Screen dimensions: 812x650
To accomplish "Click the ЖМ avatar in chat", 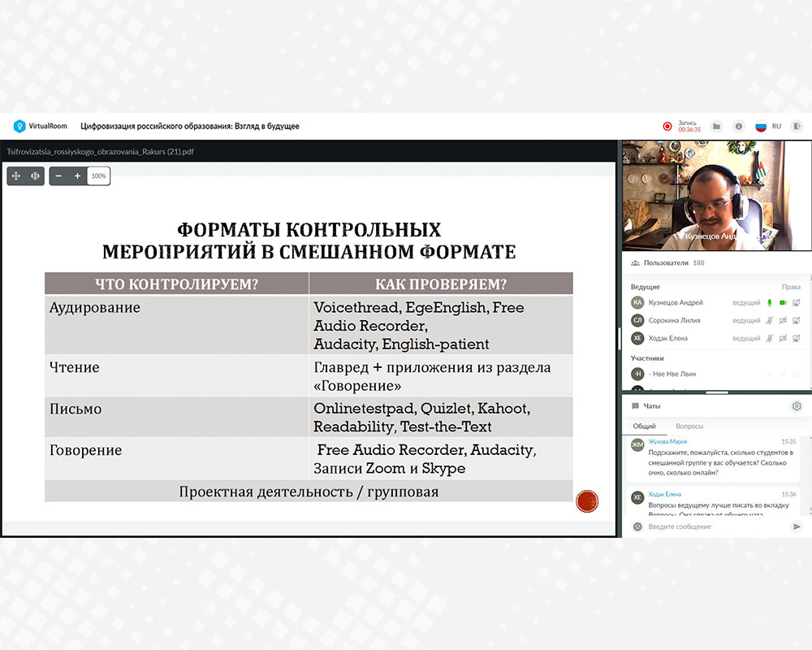I will [637, 444].
